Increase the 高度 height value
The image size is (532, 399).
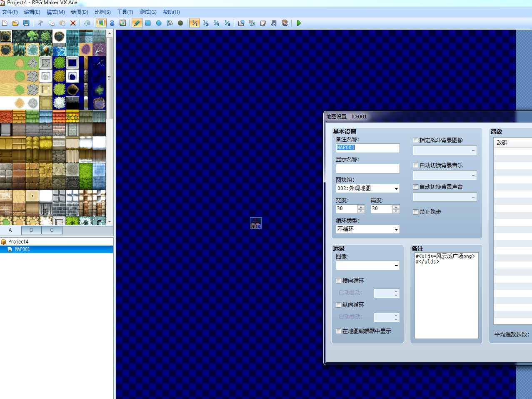pyautogui.click(x=396, y=207)
